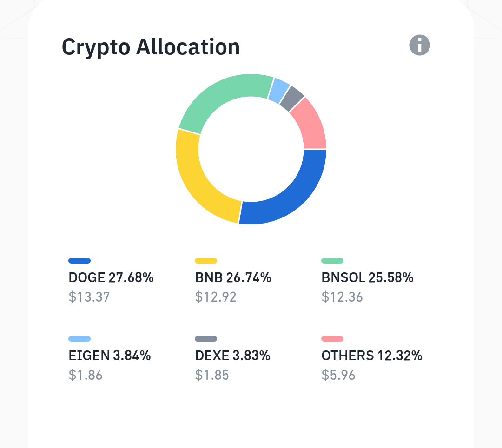Select the green BNSOL donut segment
This screenshot has width=502, height=448.
pos(218,97)
